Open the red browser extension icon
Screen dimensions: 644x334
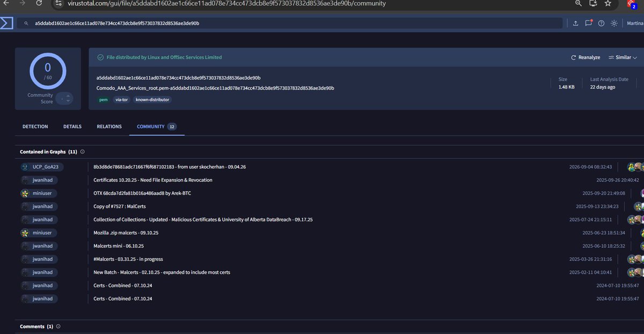(632, 4)
